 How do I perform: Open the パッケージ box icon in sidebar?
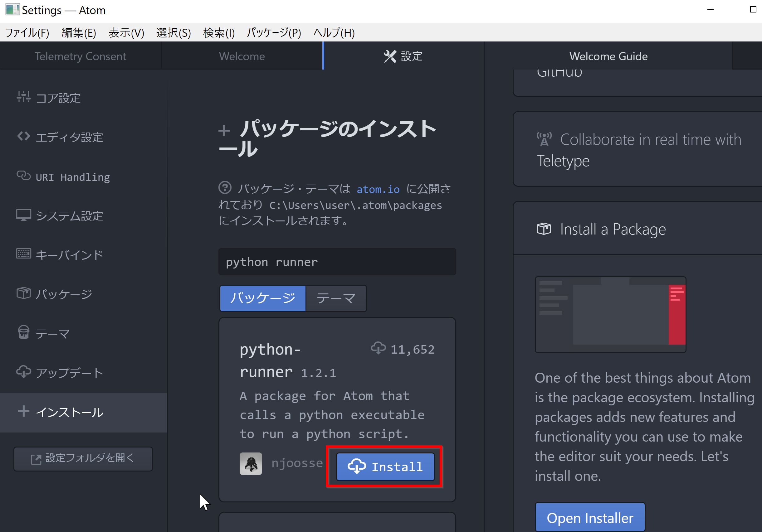pyautogui.click(x=24, y=293)
